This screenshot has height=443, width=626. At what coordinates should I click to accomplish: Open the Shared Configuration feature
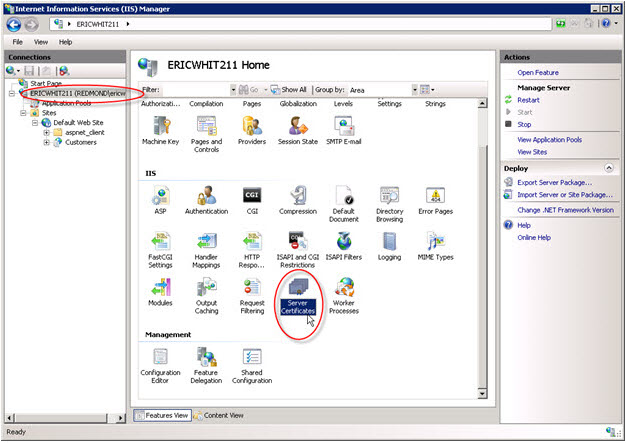pyautogui.click(x=252, y=366)
